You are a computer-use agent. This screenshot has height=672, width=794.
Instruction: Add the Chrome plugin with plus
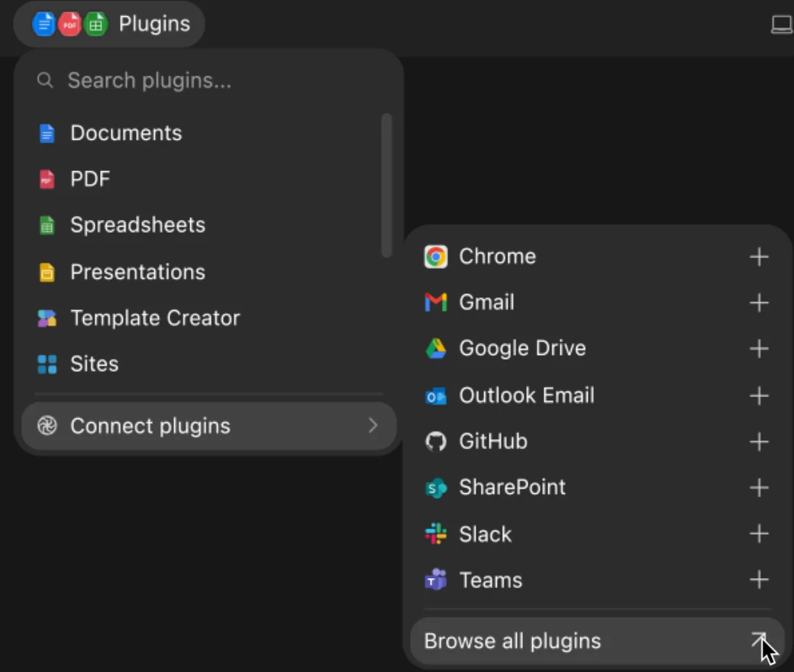759,257
